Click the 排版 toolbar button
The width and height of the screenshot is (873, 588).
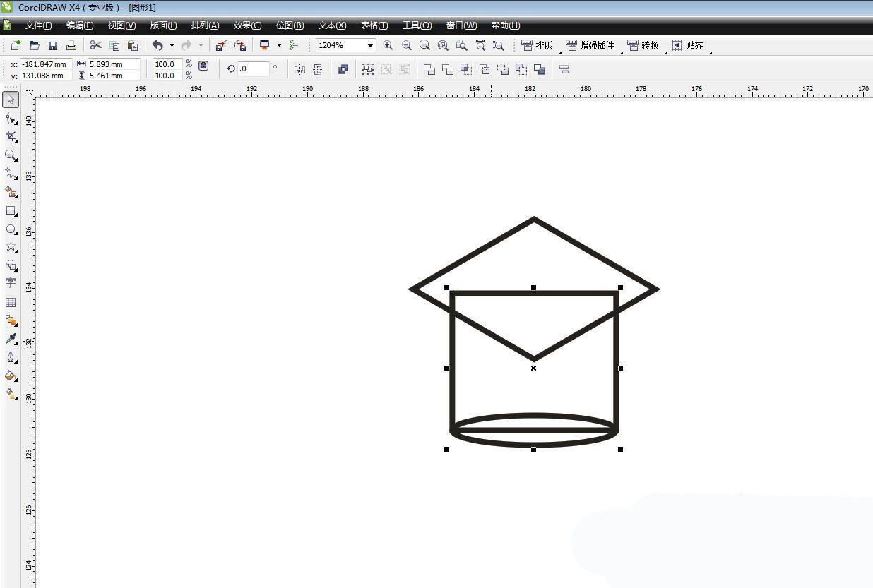point(537,45)
